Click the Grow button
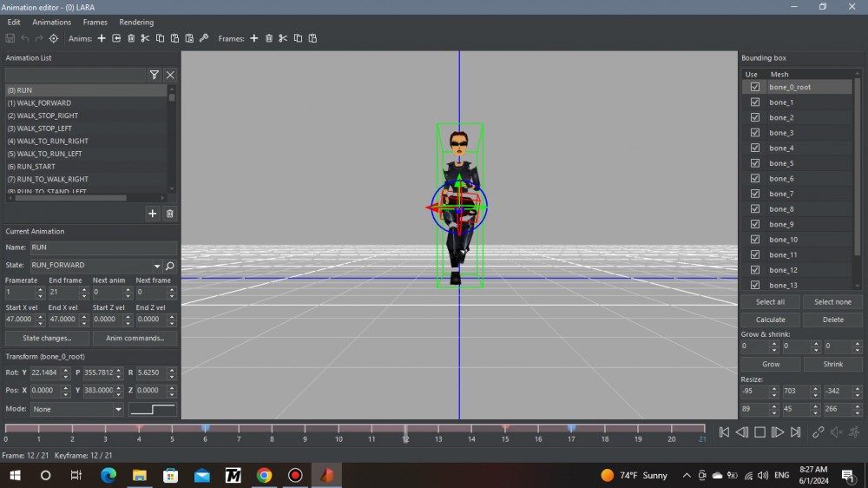This screenshot has height=488, width=868. point(771,364)
